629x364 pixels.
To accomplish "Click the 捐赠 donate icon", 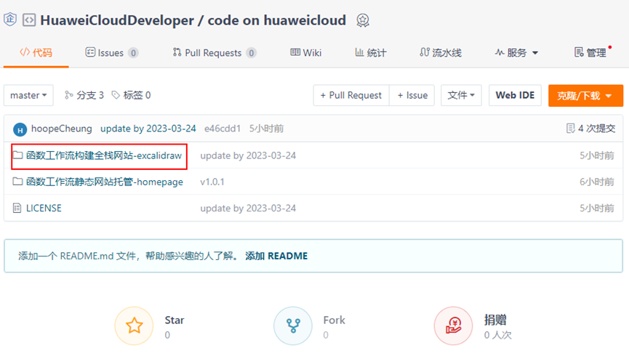I will pyautogui.click(x=453, y=326).
